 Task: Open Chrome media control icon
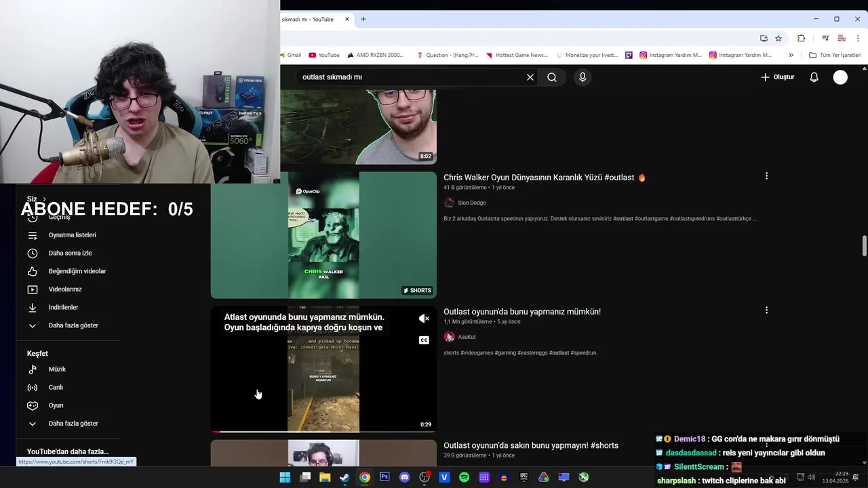coord(825,38)
